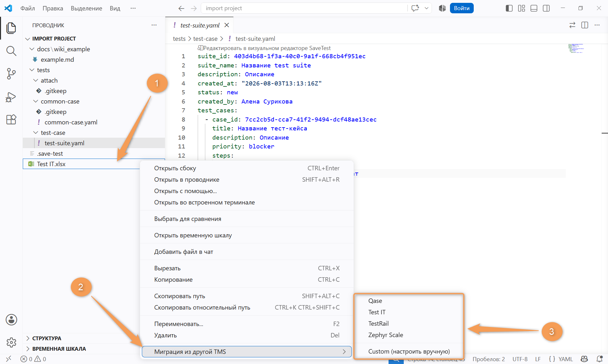This screenshot has width=608, height=364.
Task: Open example.md in the explorer
Action: pyautogui.click(x=94, y=60)
